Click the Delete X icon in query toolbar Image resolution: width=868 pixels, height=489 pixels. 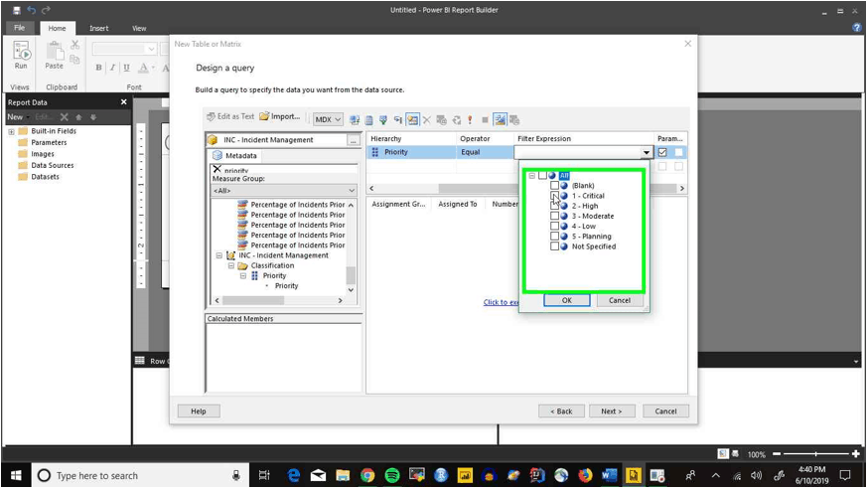(x=427, y=119)
